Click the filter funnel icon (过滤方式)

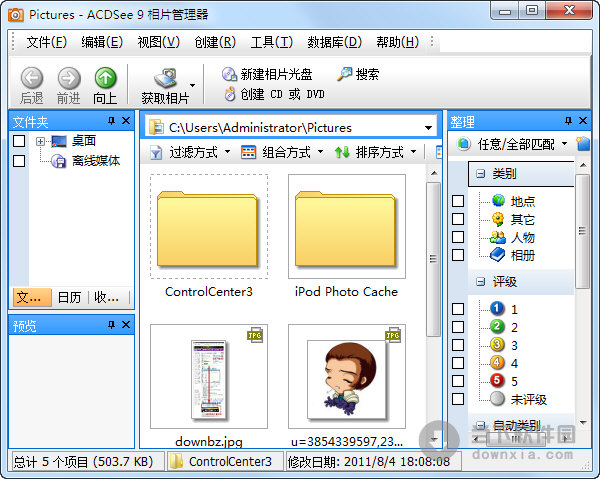(156, 152)
